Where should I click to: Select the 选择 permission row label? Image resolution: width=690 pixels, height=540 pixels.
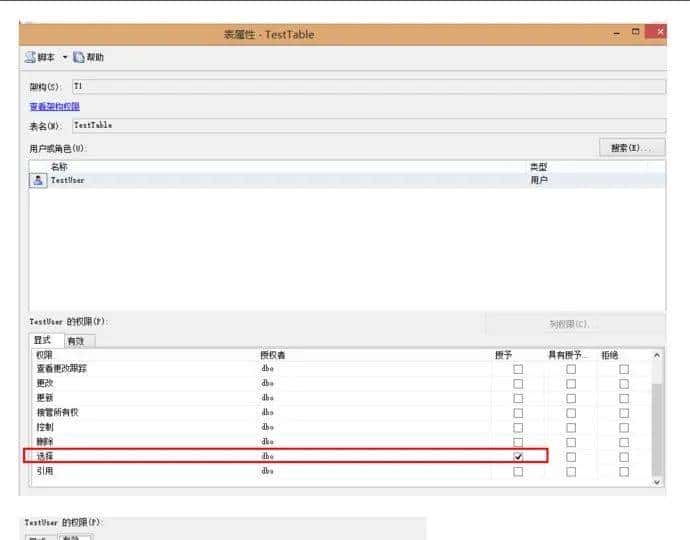[45, 456]
